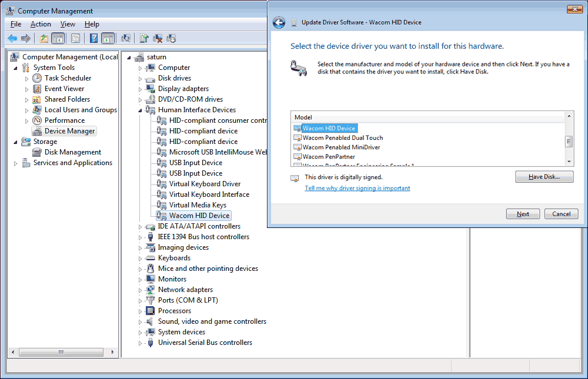The image size is (588, 379).
Task: Click the Keyboards category icon
Action: 151,258
